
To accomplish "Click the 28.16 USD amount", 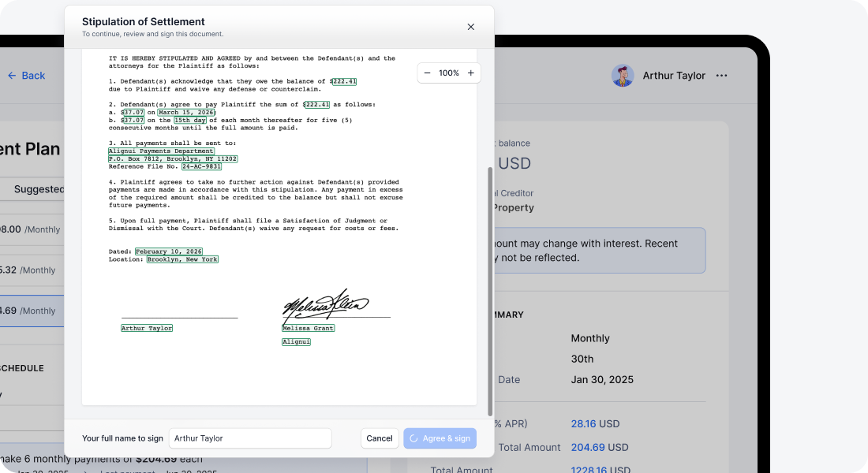I will pos(595,424).
